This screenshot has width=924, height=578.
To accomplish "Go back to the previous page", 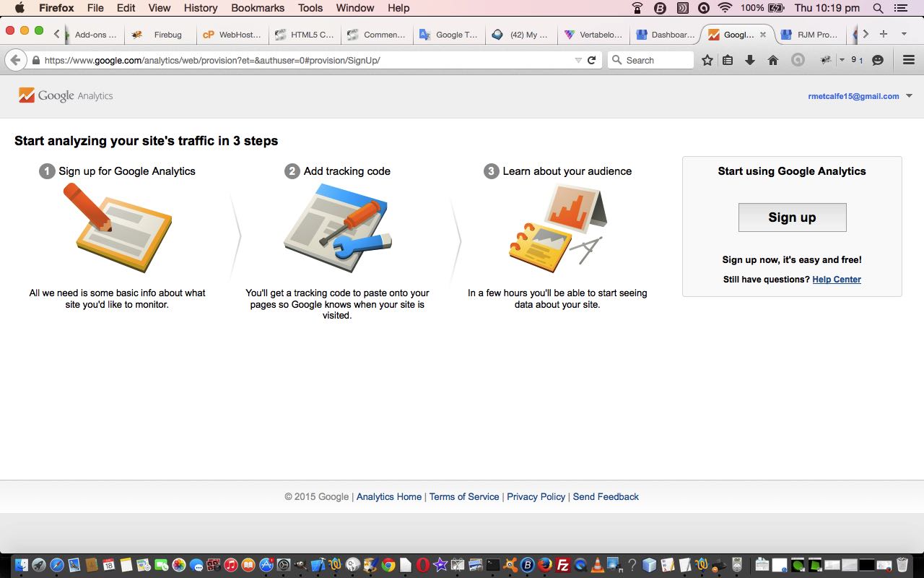I will click(16, 60).
